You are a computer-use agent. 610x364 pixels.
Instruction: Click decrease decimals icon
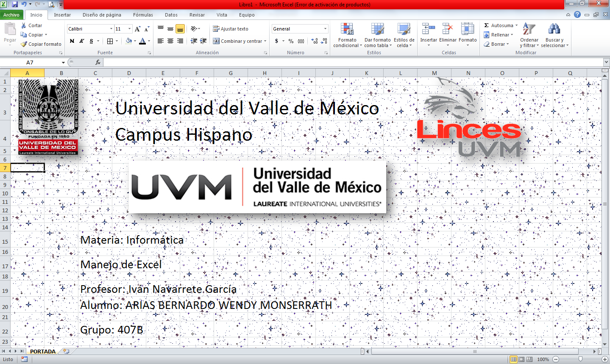[x=324, y=41]
